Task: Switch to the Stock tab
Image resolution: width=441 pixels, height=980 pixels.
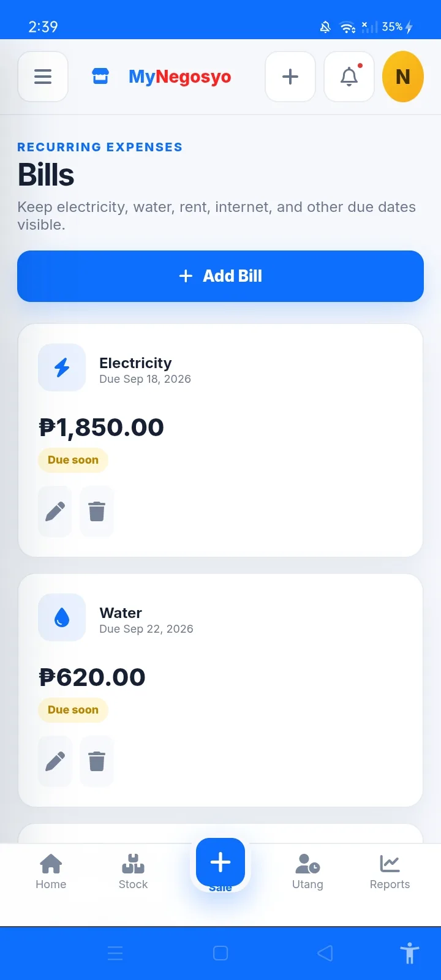Action: coord(133,872)
